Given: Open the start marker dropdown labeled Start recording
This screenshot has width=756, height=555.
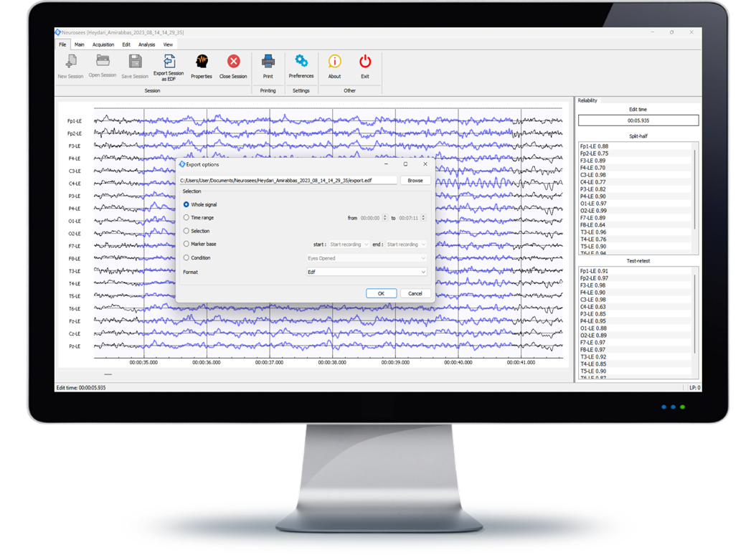Looking at the screenshot, I should 349,244.
